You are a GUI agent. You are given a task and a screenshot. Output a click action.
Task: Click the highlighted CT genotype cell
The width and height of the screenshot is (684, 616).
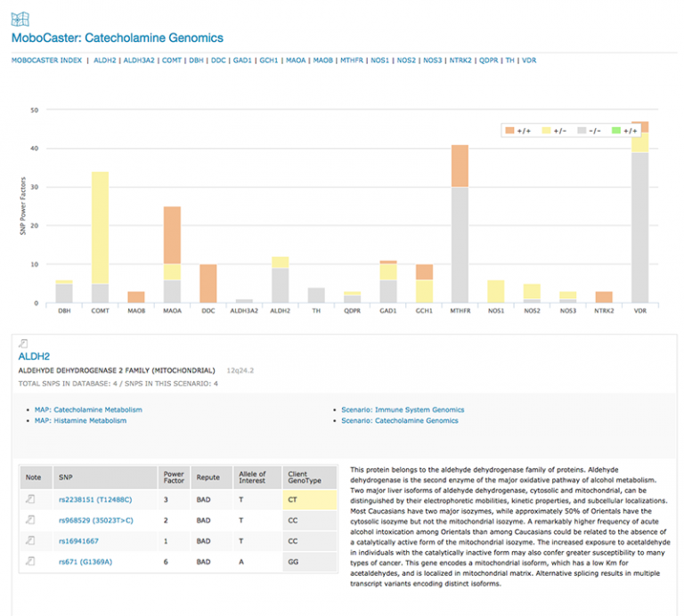[x=310, y=499]
